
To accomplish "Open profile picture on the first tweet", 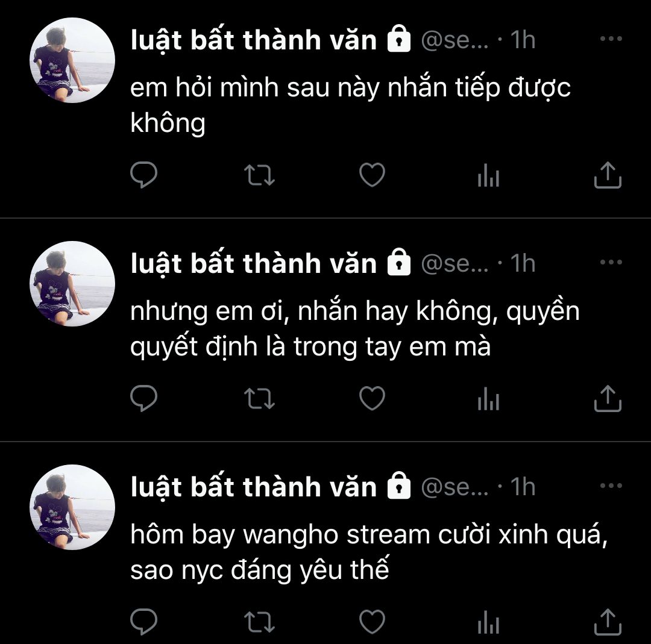I will click(x=72, y=60).
